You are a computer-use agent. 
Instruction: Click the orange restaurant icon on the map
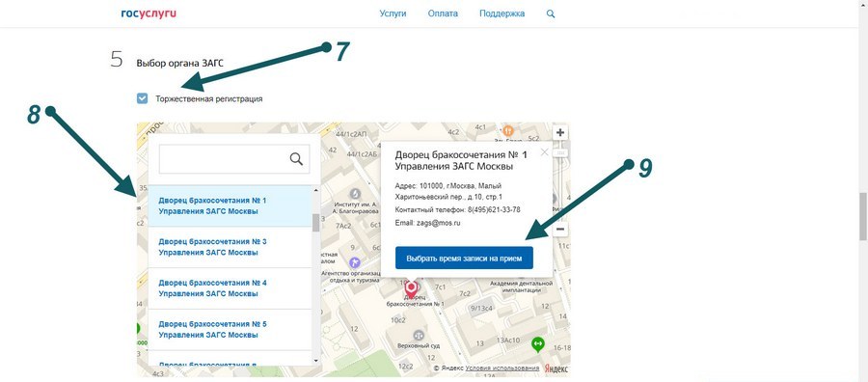point(508,130)
